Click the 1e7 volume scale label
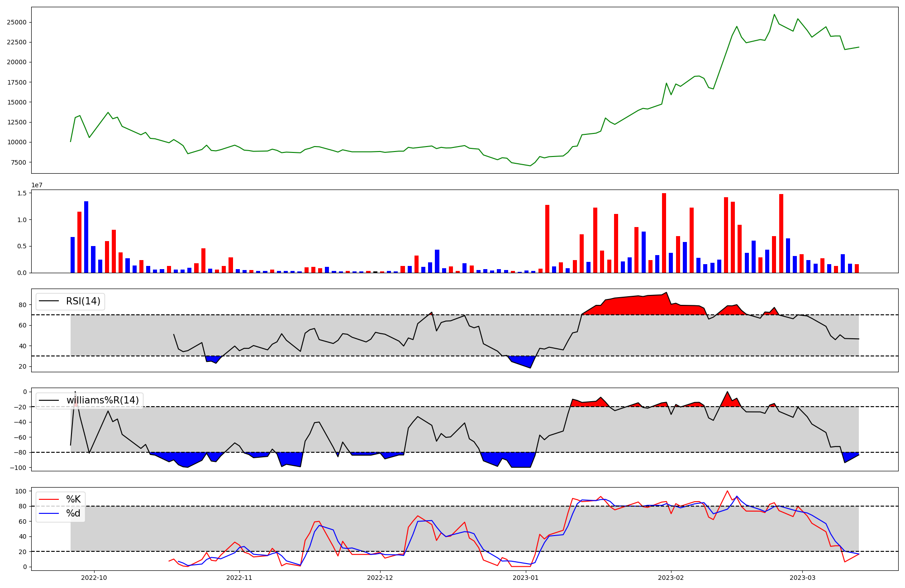Image resolution: width=905 pixels, height=588 pixels. 37,185
